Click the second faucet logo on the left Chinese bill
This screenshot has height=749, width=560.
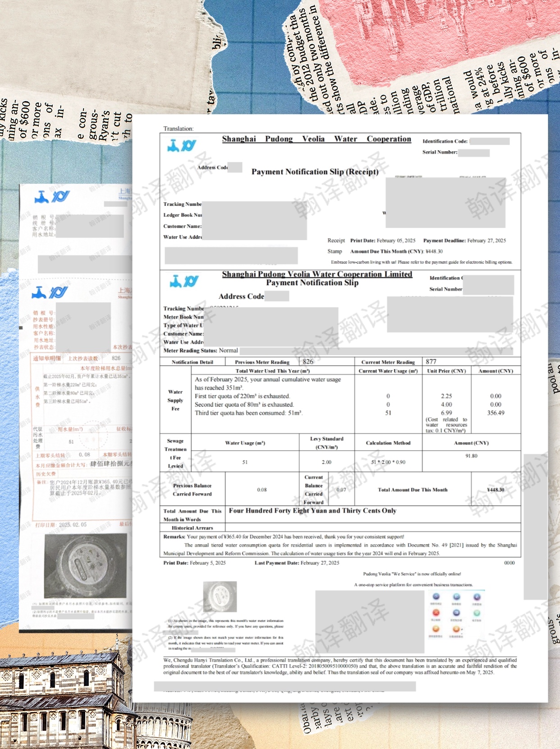[x=50, y=292]
